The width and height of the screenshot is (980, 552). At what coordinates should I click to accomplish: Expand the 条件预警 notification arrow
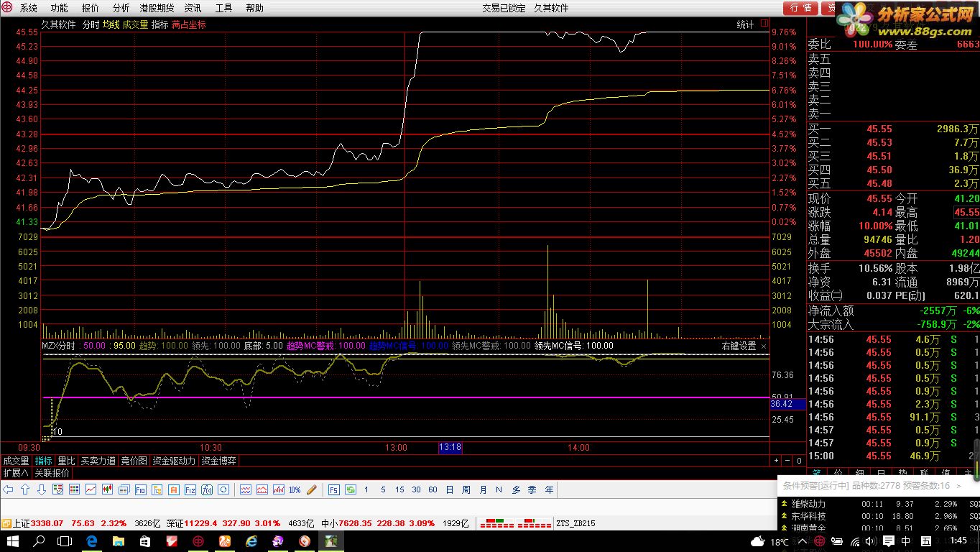(x=958, y=486)
